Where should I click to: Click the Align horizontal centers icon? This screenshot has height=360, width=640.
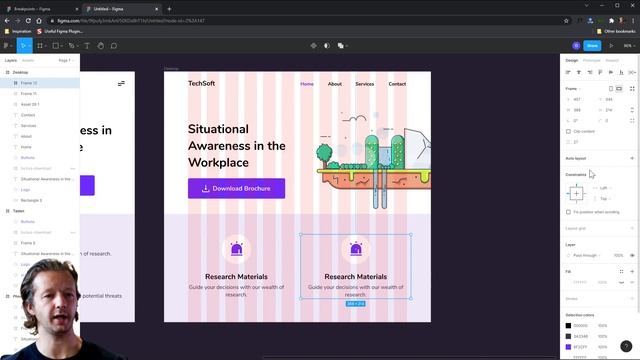[578, 72]
